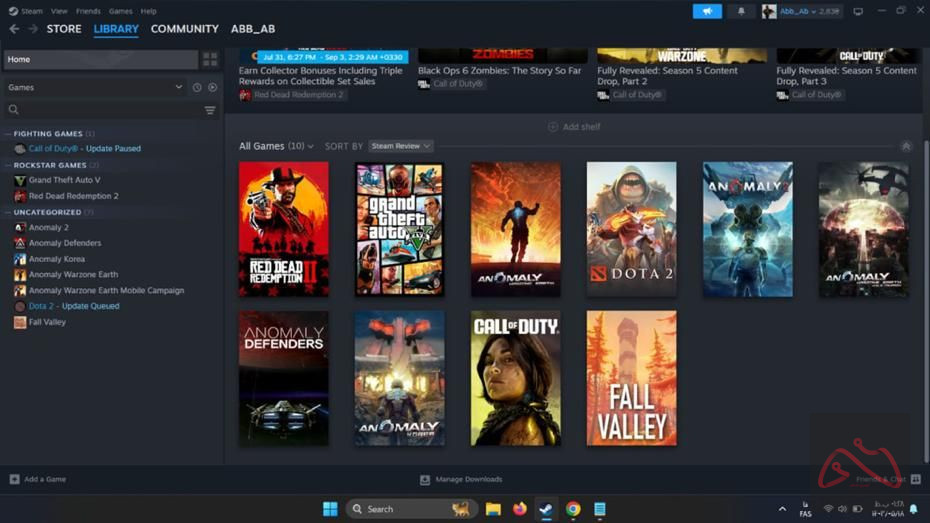Collapse the Uncategorized category
The image size is (930, 523).
8,212
